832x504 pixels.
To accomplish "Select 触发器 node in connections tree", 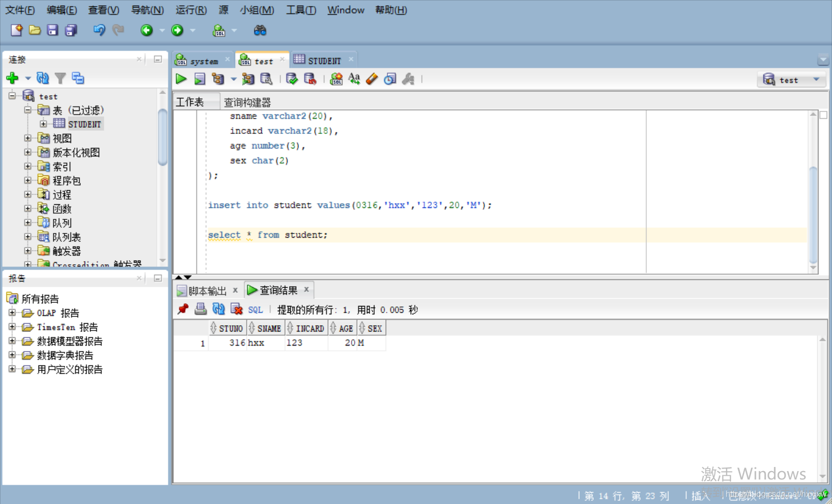I will (x=67, y=251).
